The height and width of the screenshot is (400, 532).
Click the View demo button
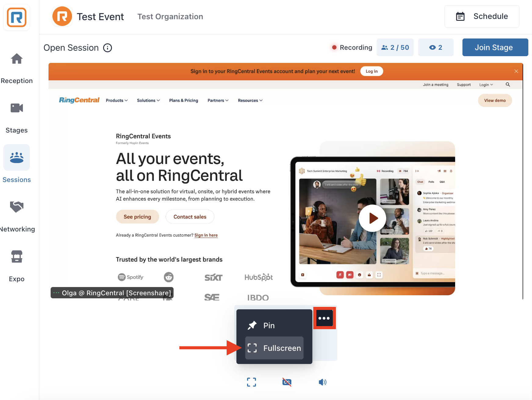tap(495, 100)
